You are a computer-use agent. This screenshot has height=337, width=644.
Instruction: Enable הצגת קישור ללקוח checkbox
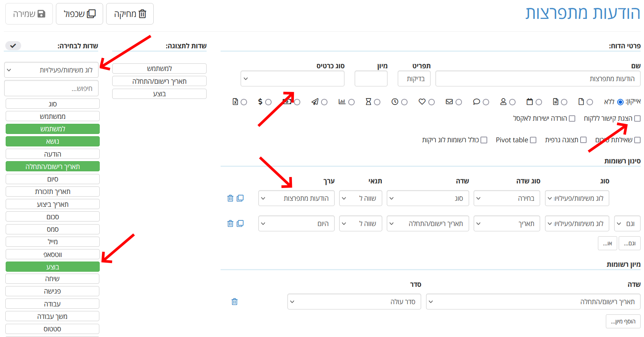pyautogui.click(x=637, y=118)
